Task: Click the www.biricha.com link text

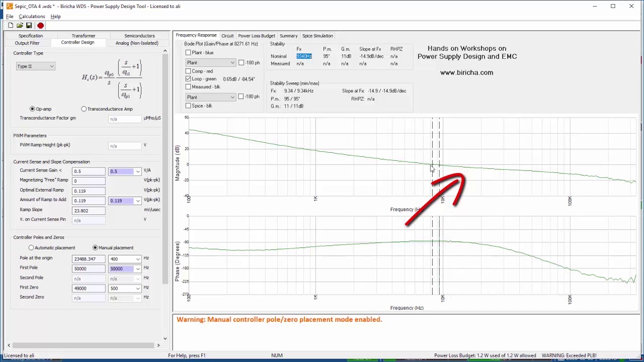Action: pyautogui.click(x=466, y=72)
